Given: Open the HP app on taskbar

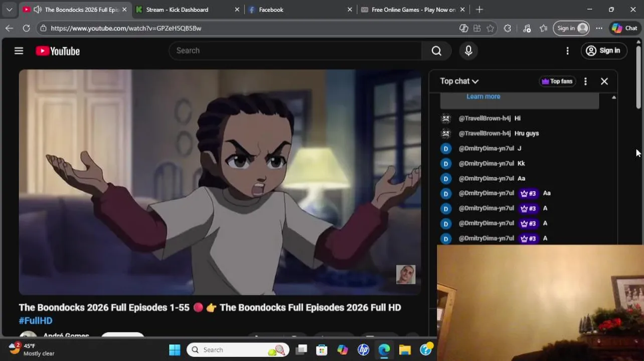Looking at the screenshot, I should tap(363, 349).
